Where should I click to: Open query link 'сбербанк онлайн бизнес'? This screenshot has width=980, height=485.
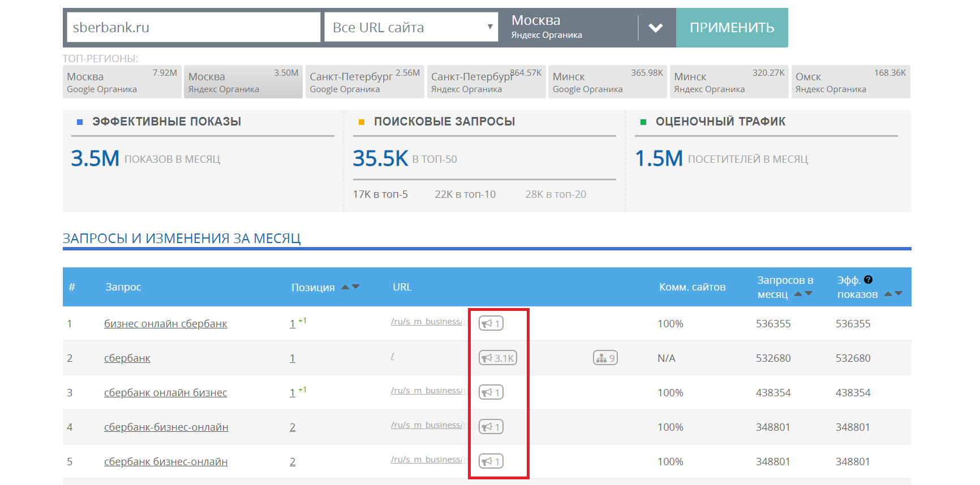(x=166, y=393)
